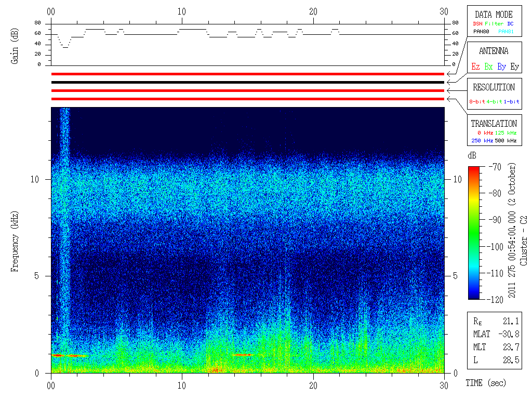Click the MLT value 23.7
Screen dimensions: 532x399
tap(511, 347)
